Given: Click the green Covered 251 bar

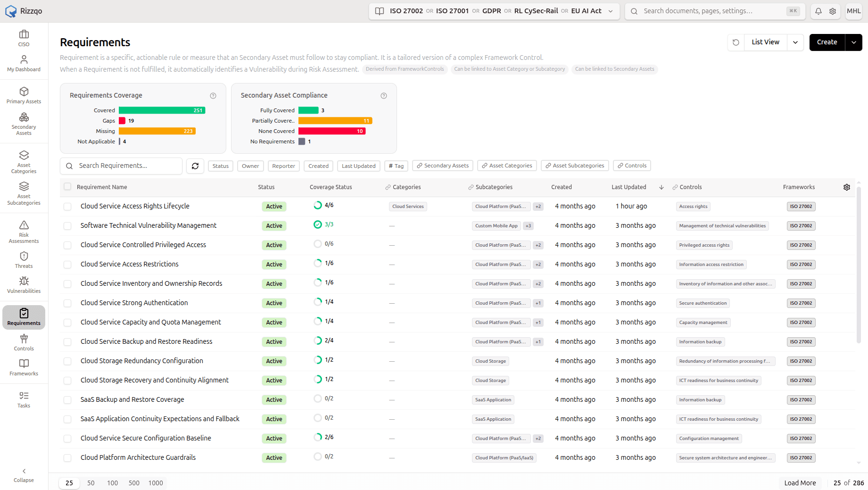Looking at the screenshot, I should tap(162, 110).
